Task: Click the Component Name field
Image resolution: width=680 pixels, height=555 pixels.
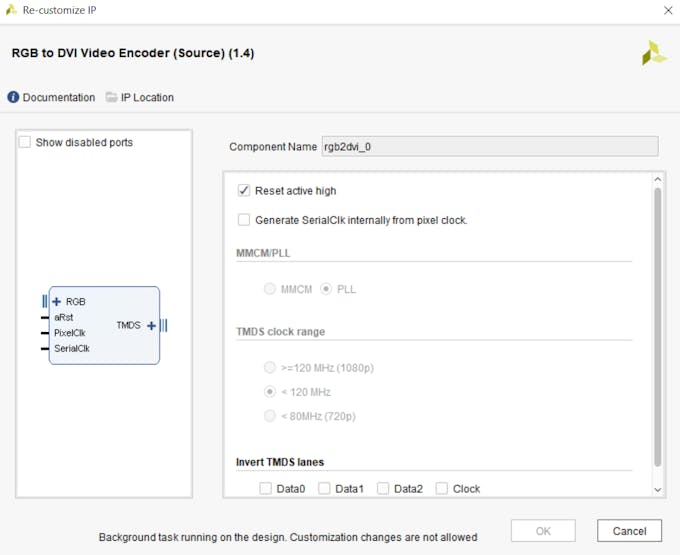Action: click(x=490, y=147)
